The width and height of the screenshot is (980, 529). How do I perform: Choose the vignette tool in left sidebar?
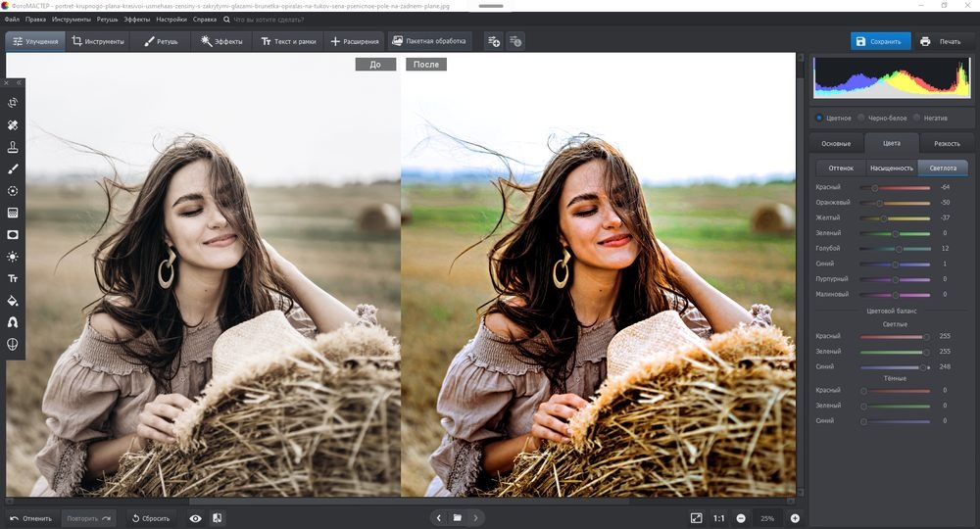click(13, 235)
